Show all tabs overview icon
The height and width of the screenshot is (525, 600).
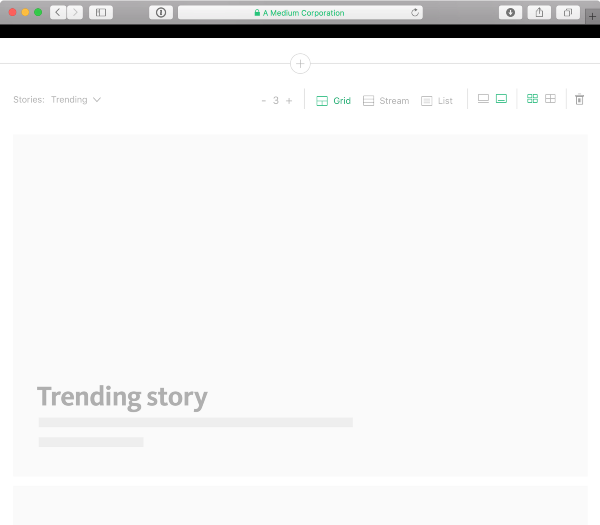(x=567, y=13)
